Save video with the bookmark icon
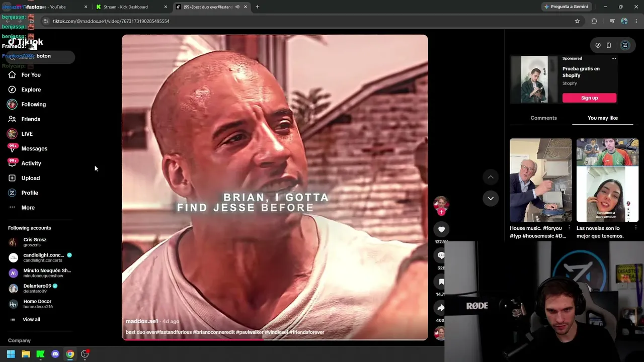 [x=441, y=282]
